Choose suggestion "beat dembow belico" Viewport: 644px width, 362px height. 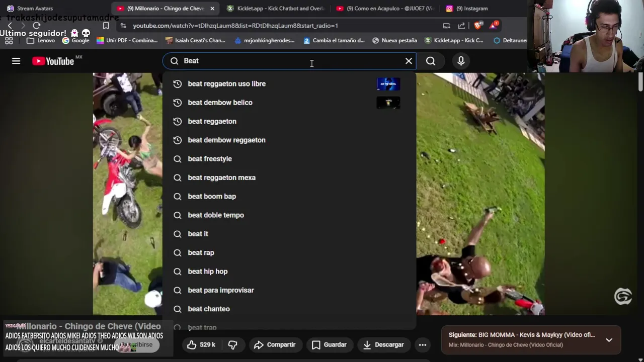point(289,103)
